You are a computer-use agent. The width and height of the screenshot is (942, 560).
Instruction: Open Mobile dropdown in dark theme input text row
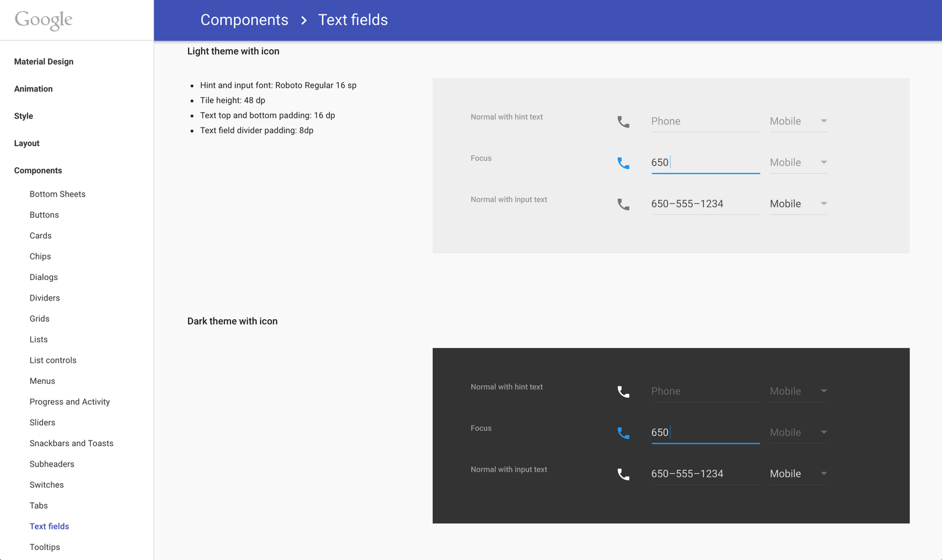pos(798,474)
